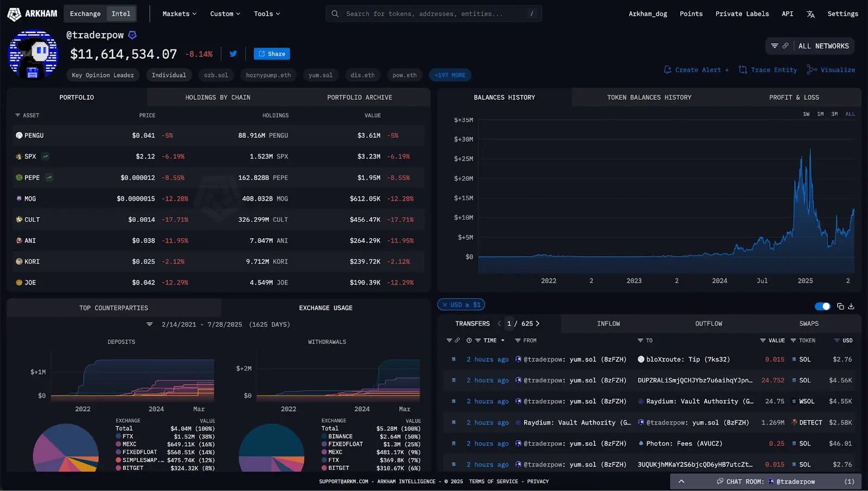Click the BINANCE color swatch in withdrawals legend
Image resolution: width=868 pixels, height=491 pixels.
(324, 437)
